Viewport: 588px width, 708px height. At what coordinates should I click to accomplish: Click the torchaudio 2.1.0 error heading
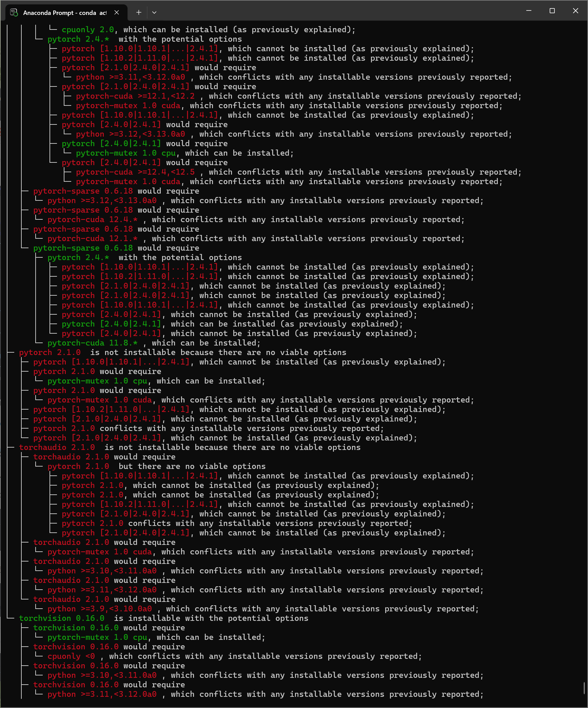pyautogui.click(x=57, y=447)
